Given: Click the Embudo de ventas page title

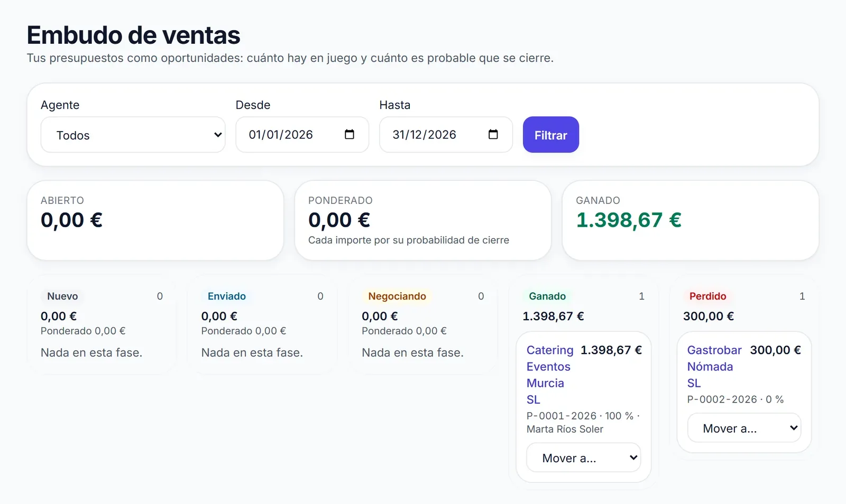Looking at the screenshot, I should coord(133,35).
